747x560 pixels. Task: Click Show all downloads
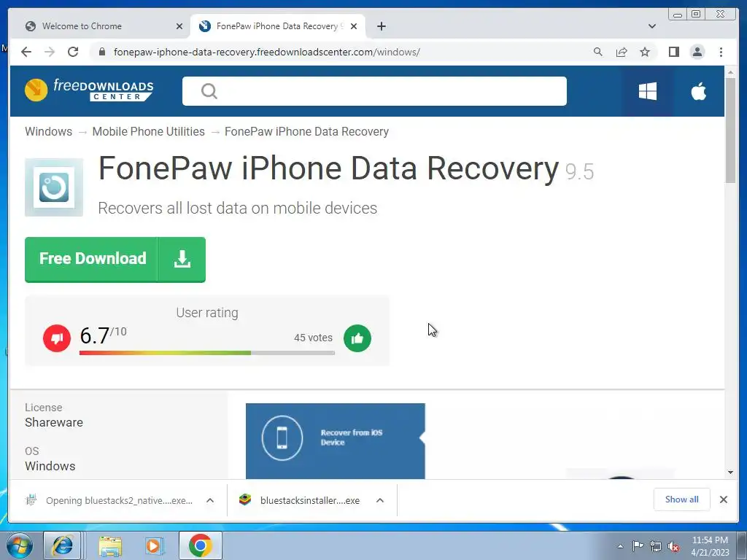(x=682, y=499)
